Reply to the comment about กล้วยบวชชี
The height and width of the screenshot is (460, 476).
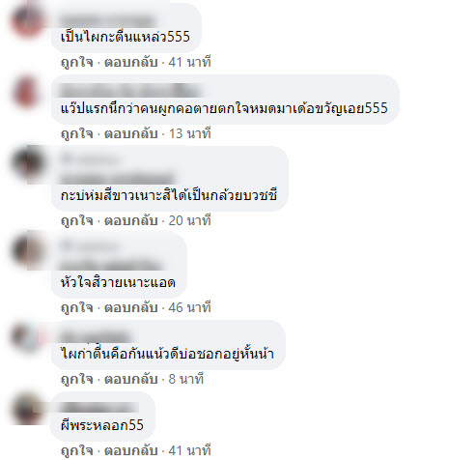coord(131,220)
